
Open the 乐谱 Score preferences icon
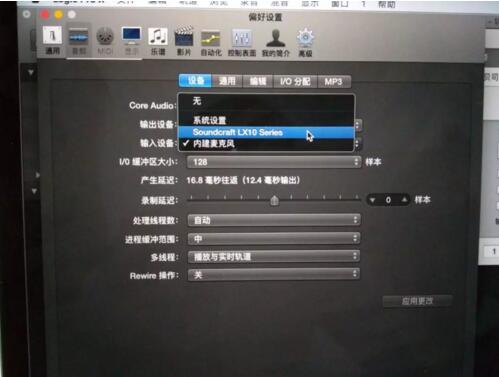click(158, 41)
